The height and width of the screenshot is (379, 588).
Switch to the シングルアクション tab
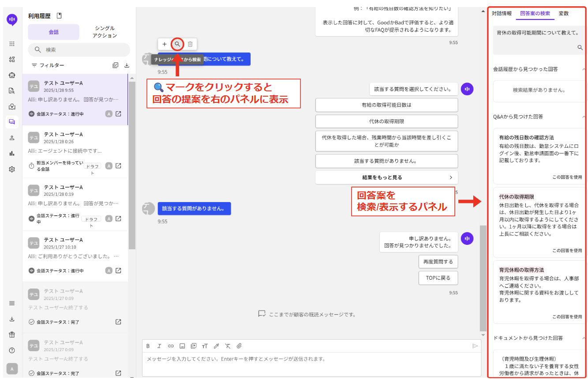pos(105,32)
